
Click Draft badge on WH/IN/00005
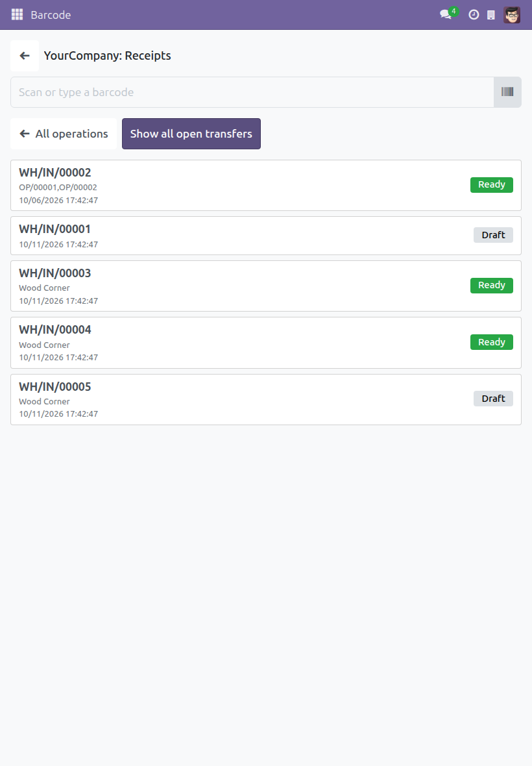pos(493,399)
